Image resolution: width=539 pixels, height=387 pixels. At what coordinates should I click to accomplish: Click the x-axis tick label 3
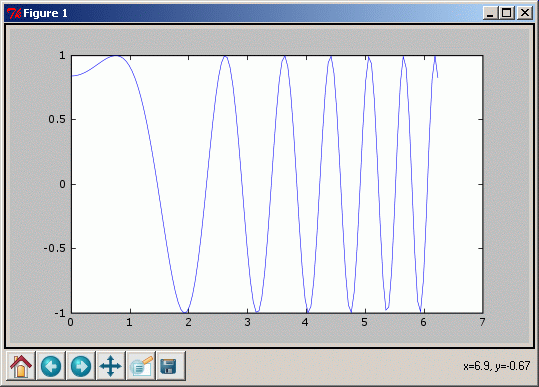(247, 322)
